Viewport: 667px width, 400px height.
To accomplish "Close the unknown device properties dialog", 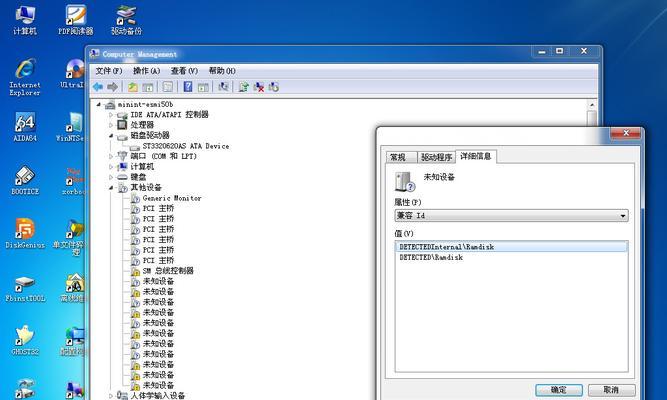I will 626,133.
